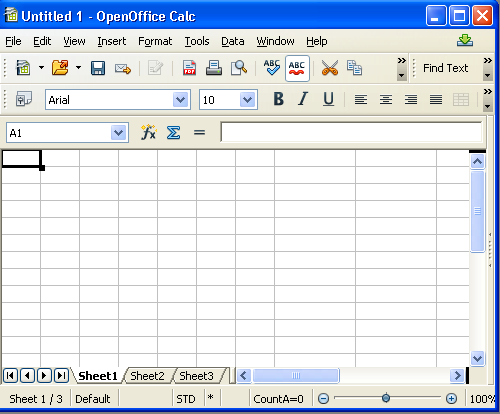Click the horizontal scrollbar right arrow

tap(457, 376)
